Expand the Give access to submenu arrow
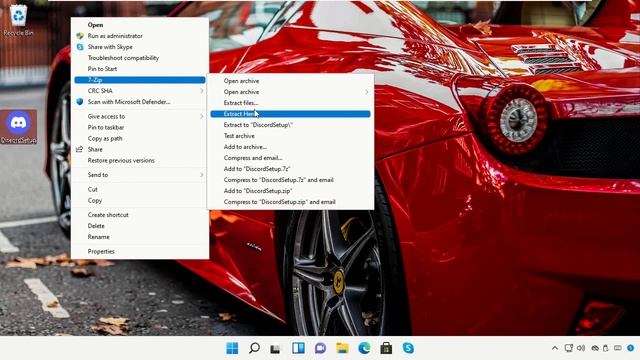Viewport: 640px width, 360px height. [x=202, y=116]
